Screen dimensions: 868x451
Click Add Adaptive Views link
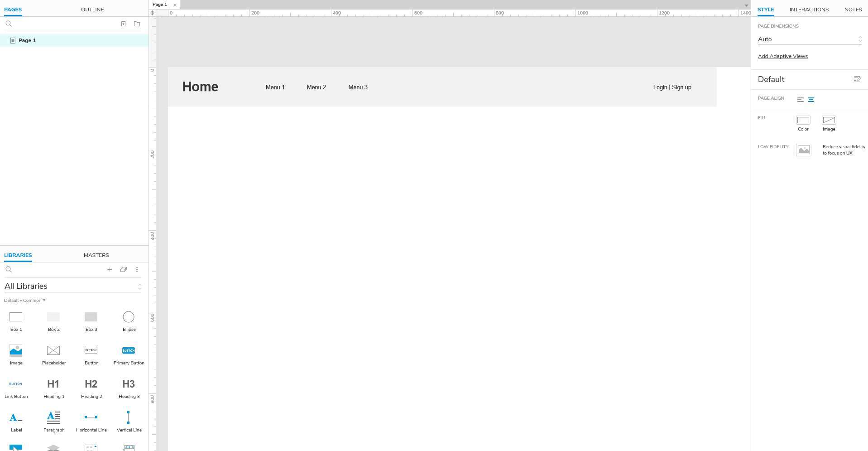[782, 56]
